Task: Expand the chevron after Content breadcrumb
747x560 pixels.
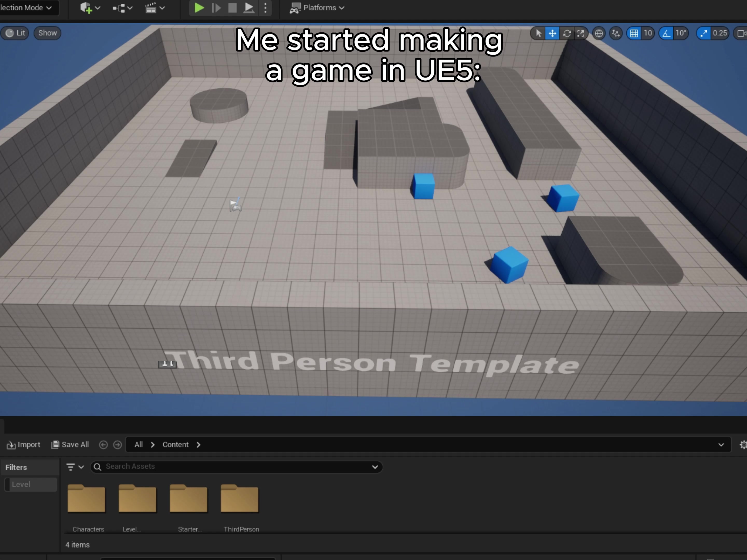Action: [199, 445]
